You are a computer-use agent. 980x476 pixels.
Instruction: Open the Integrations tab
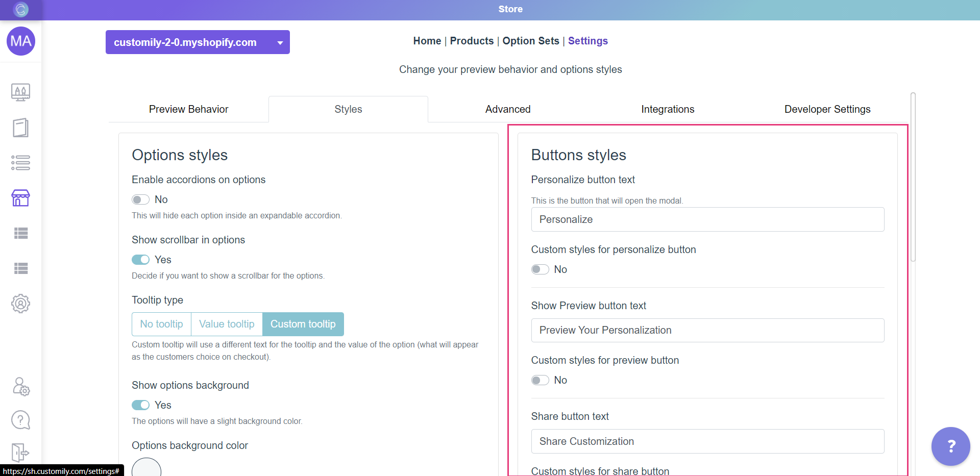click(668, 109)
